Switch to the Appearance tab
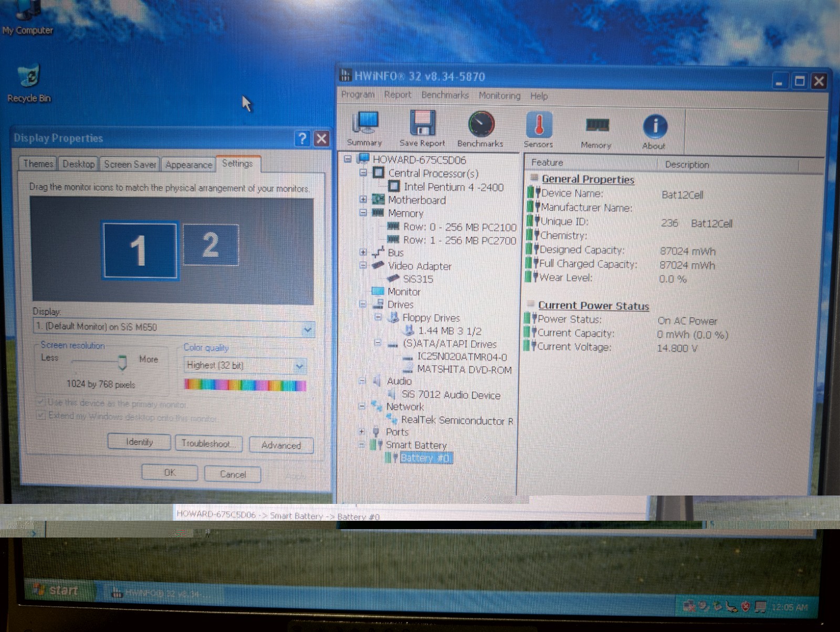 (x=188, y=165)
